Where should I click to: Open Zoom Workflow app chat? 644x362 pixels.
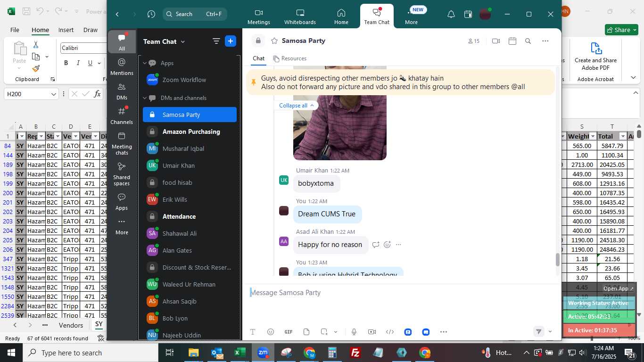point(190,80)
